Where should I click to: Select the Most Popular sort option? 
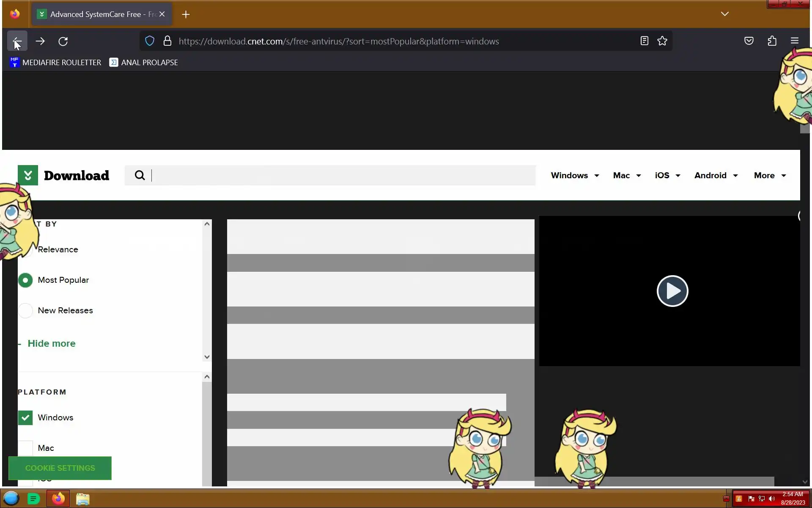pos(25,280)
